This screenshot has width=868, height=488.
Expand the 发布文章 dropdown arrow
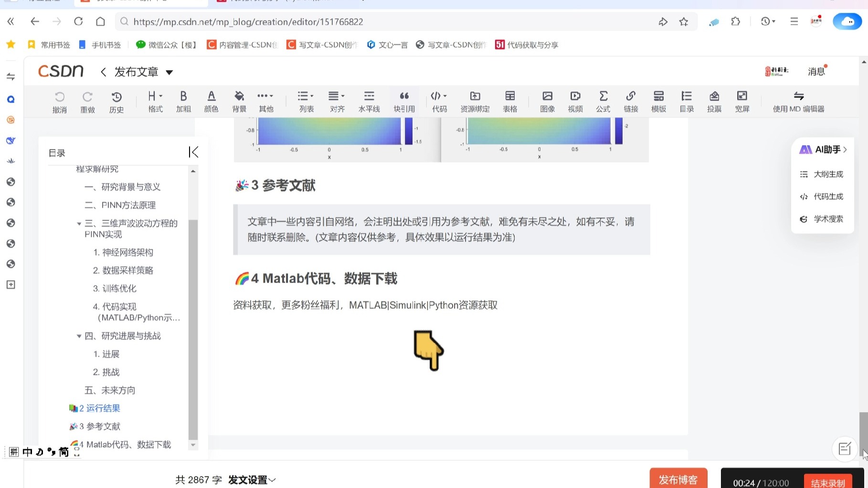coord(169,72)
